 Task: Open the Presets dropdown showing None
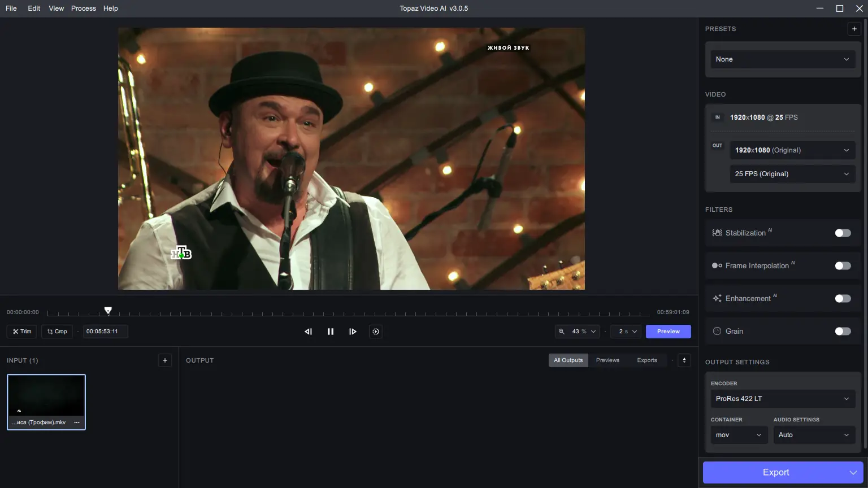click(x=783, y=59)
